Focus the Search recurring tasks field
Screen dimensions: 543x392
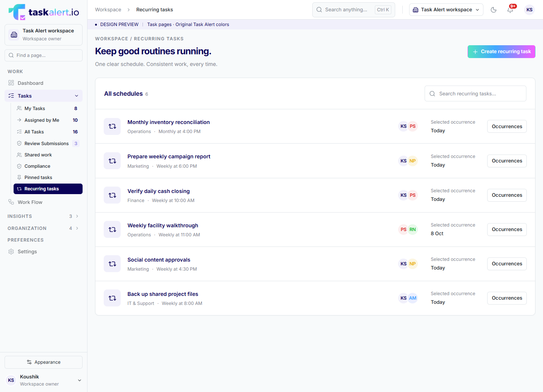(x=476, y=93)
